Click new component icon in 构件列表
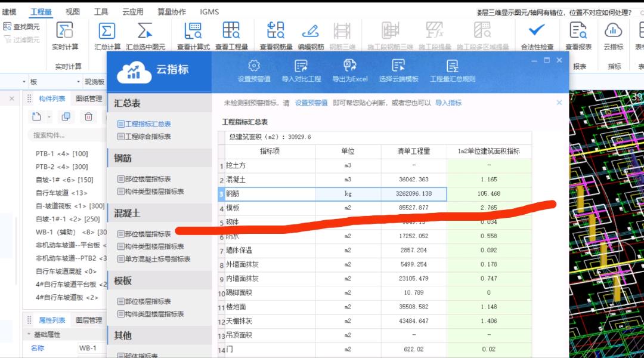This screenshot has height=358, width=644. click(36, 117)
